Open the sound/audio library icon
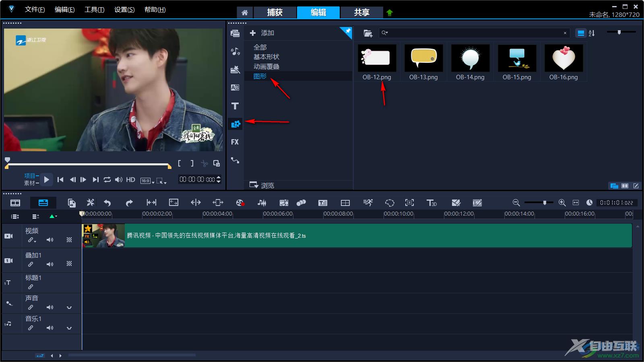 pyautogui.click(x=235, y=51)
